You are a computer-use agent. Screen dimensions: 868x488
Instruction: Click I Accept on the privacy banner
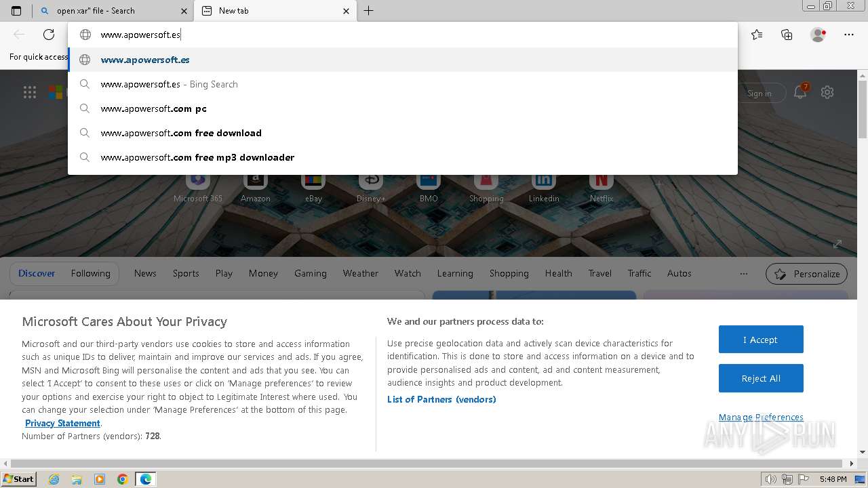(x=761, y=340)
